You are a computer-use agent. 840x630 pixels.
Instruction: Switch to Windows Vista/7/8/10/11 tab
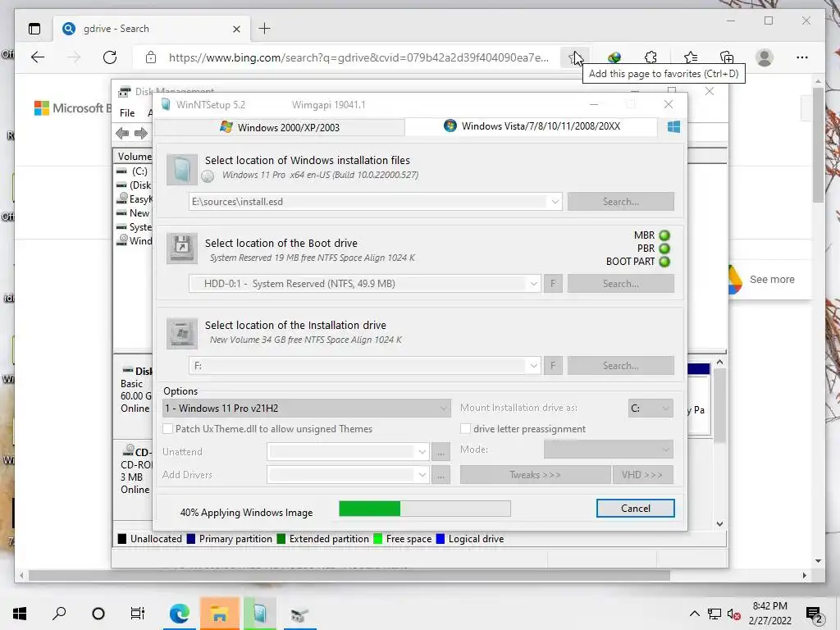(x=532, y=126)
